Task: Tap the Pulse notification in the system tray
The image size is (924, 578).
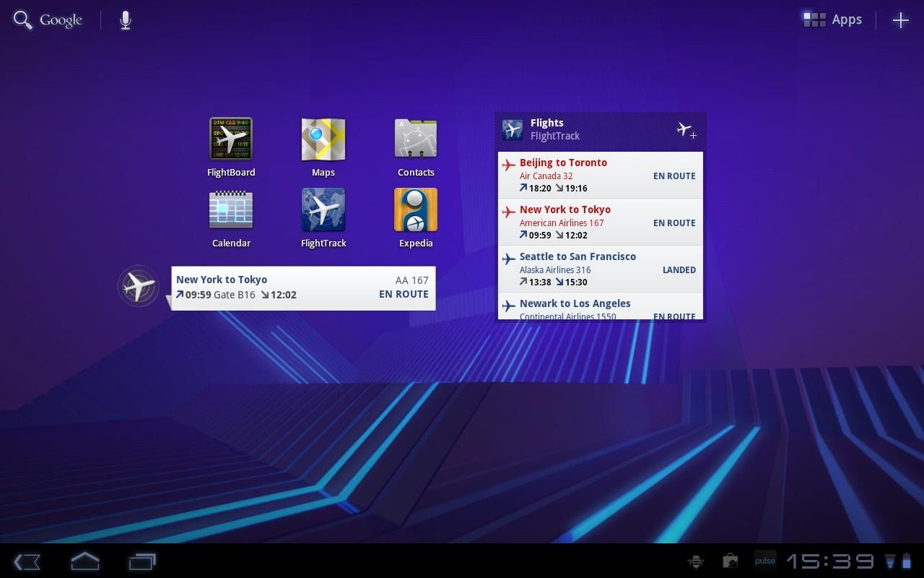Action: [764, 561]
